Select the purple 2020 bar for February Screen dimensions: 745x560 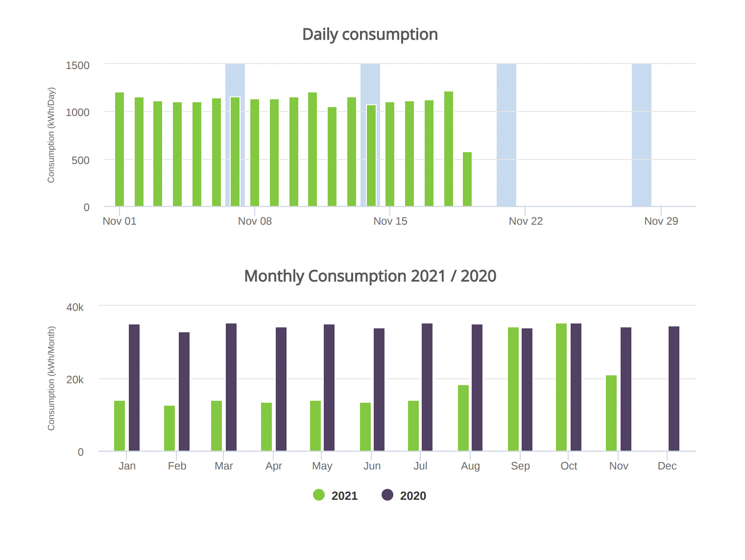click(x=184, y=392)
